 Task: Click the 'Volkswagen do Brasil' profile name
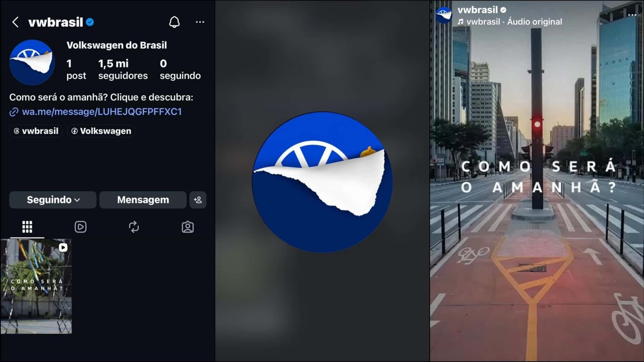click(x=117, y=45)
